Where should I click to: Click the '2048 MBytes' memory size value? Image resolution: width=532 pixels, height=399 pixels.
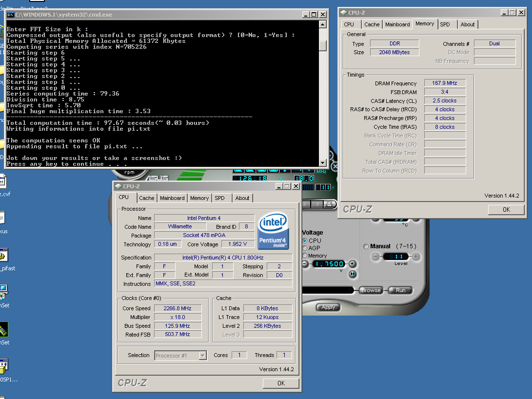(x=394, y=52)
